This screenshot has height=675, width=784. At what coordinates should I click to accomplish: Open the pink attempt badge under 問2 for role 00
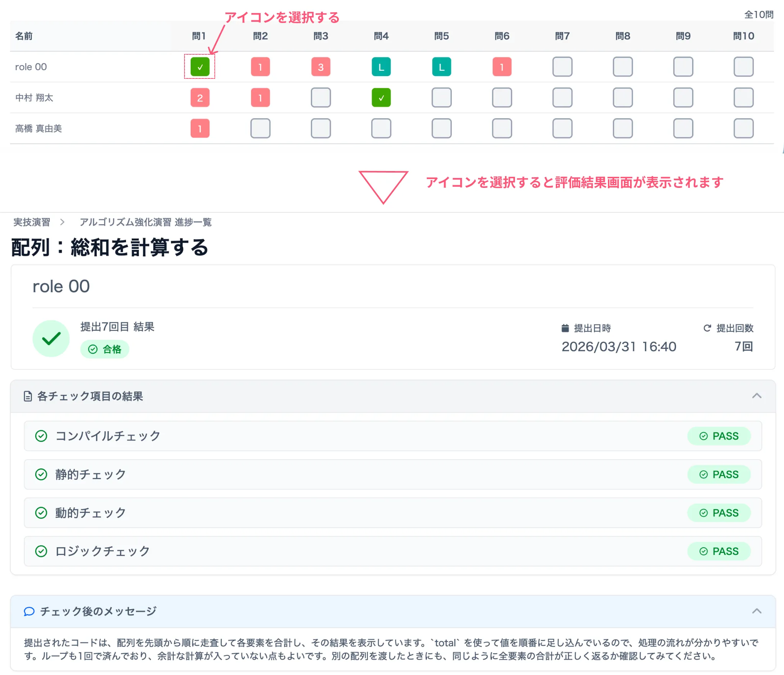(260, 67)
